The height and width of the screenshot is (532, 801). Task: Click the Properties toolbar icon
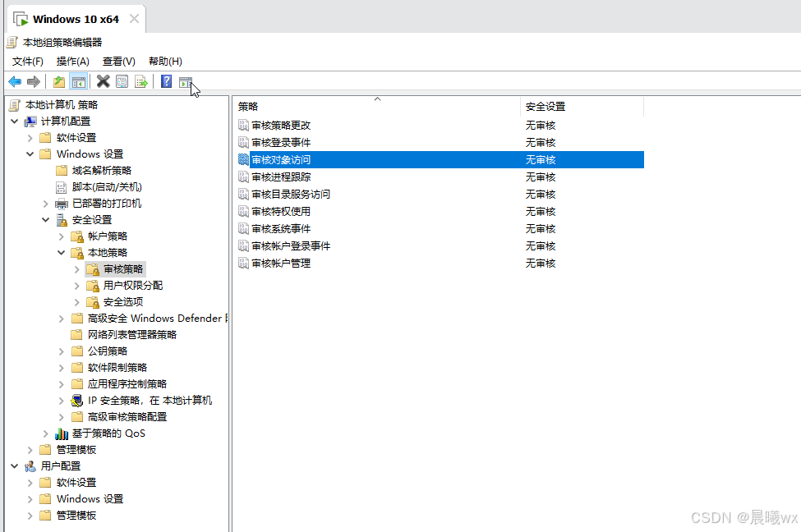122,82
